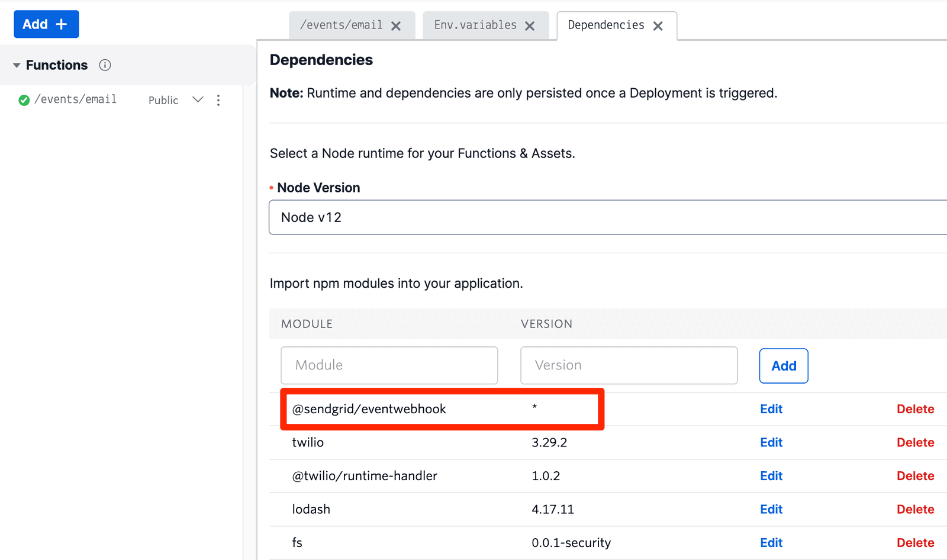Edit the @twilio/runtime-handler dependency
This screenshot has height=560, width=947.
pyautogui.click(x=771, y=475)
